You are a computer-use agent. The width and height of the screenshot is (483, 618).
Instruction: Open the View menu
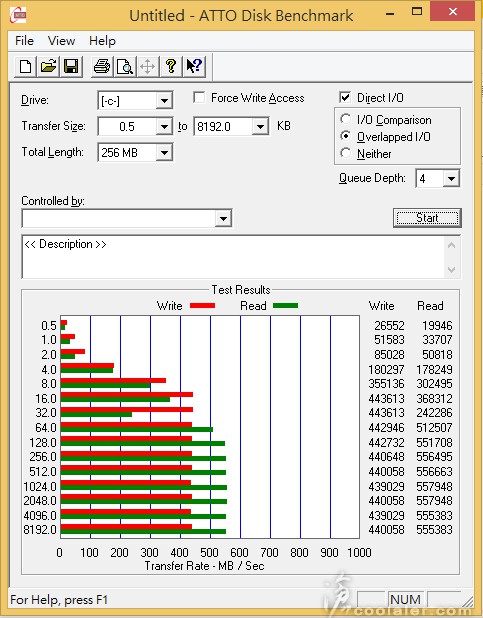pyautogui.click(x=61, y=41)
